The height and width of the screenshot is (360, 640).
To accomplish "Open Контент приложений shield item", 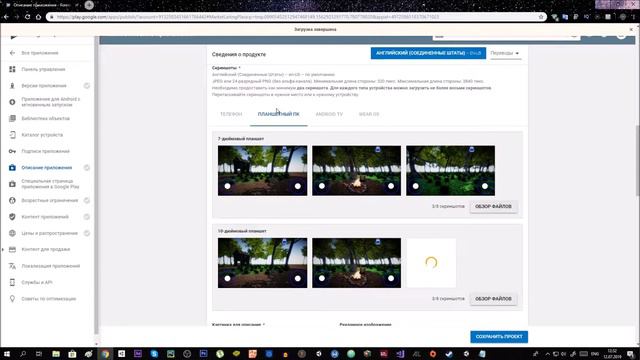I will click(x=45, y=217).
